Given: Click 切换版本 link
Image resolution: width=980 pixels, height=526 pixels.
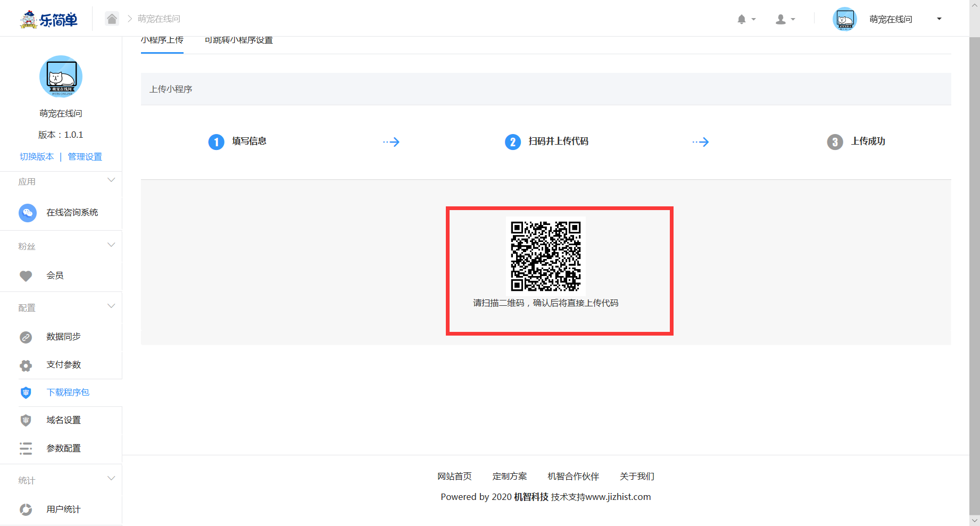Looking at the screenshot, I should (x=37, y=156).
